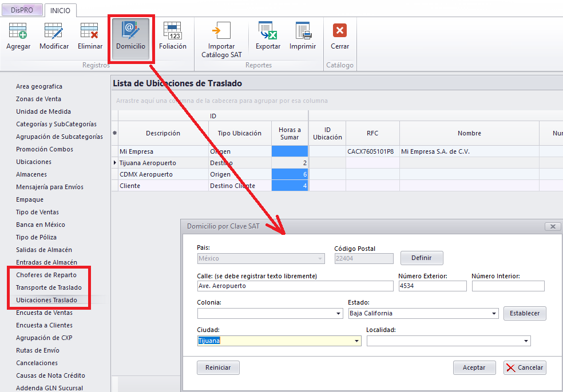Switch to the DisPRO tab
563x392 pixels.
(x=22, y=10)
